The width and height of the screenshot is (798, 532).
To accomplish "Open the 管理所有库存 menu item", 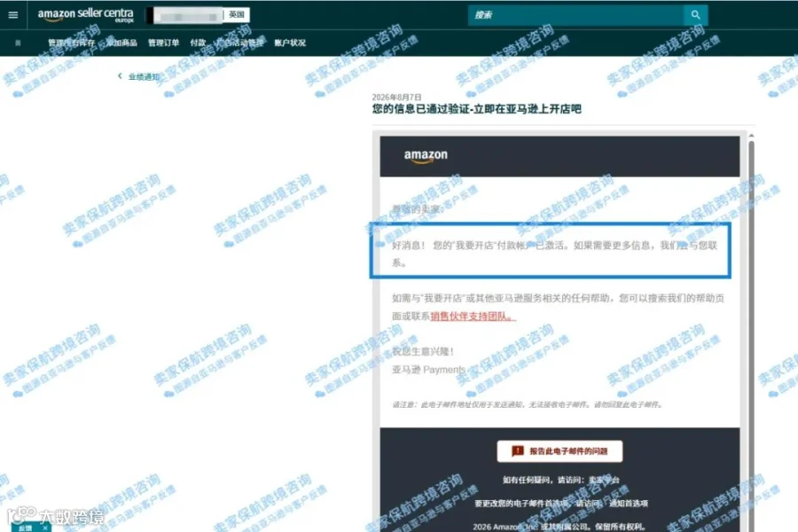I will click(71, 43).
